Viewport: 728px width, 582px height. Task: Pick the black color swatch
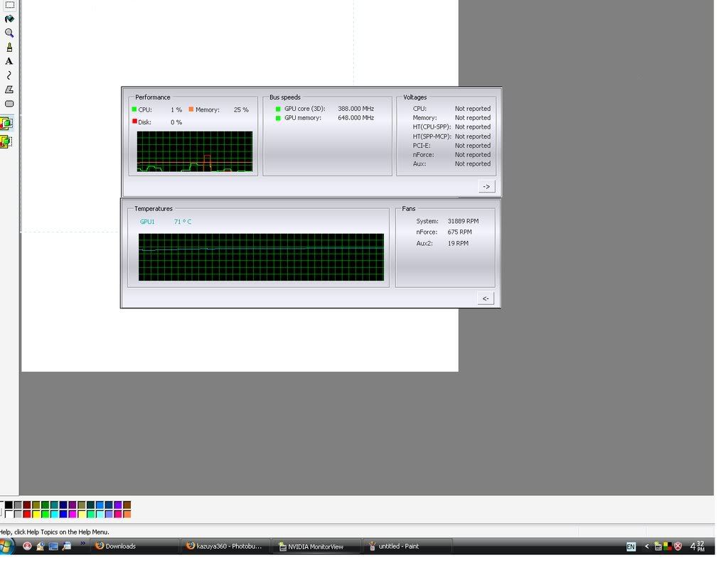pos(9,505)
